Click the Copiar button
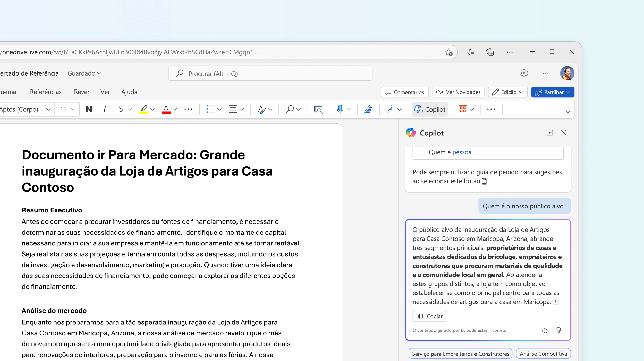 [x=429, y=316]
